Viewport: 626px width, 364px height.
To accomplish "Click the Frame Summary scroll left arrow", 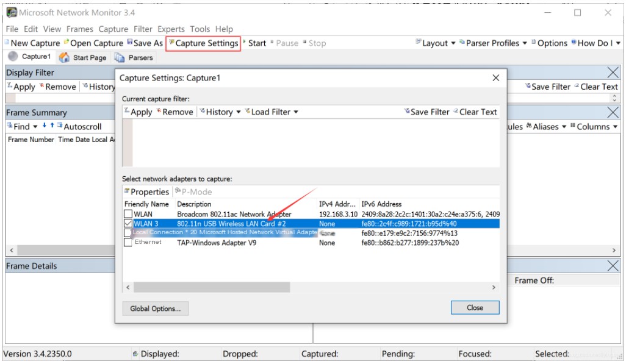I will coord(11,250).
